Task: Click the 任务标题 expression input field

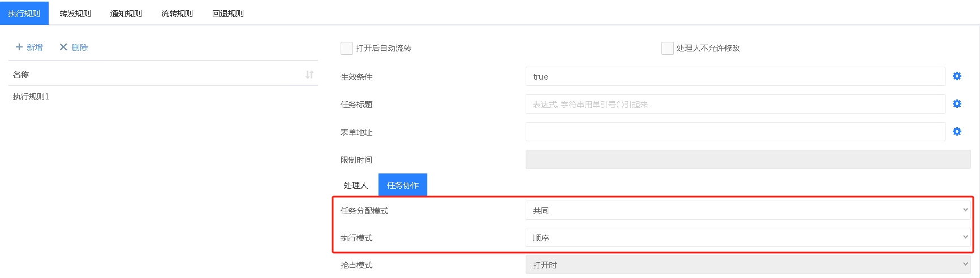Action: pos(735,105)
